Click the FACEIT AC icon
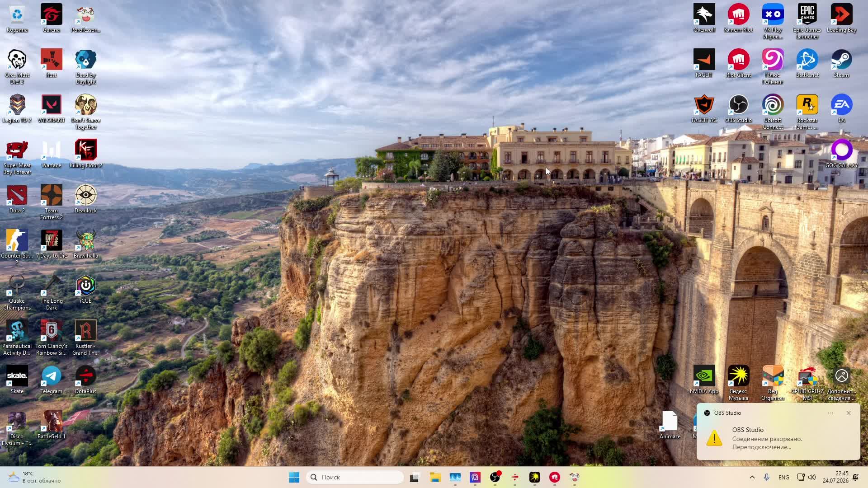868x488 pixels. [704, 109]
